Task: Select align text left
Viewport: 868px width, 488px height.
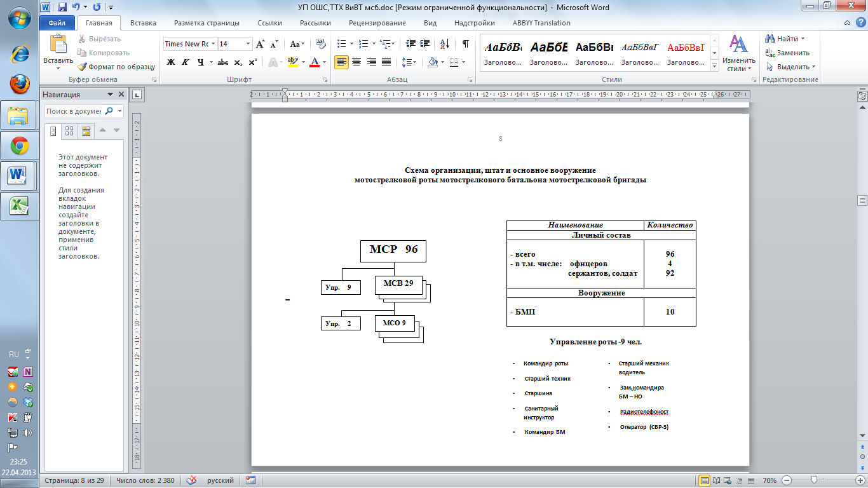Action: point(341,62)
